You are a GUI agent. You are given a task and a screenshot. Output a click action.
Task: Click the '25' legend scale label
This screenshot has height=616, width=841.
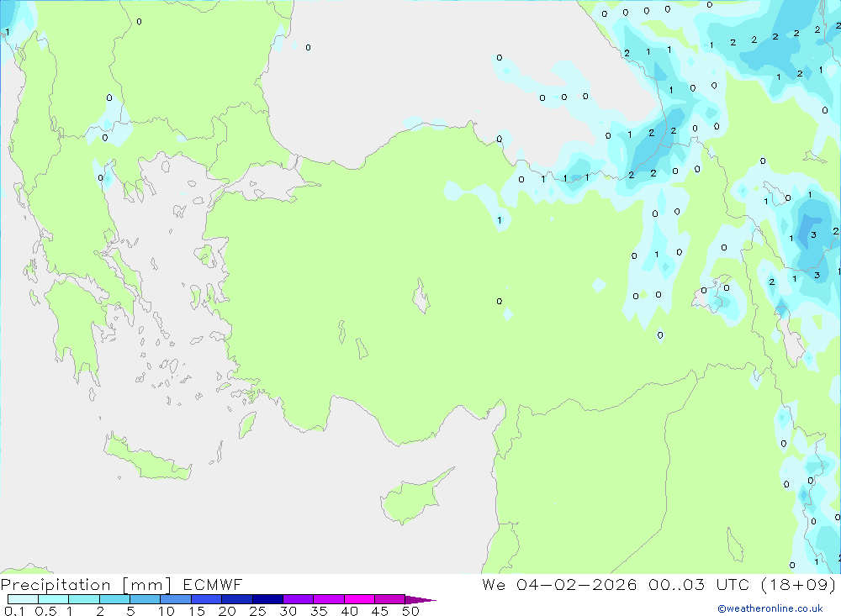(x=257, y=611)
